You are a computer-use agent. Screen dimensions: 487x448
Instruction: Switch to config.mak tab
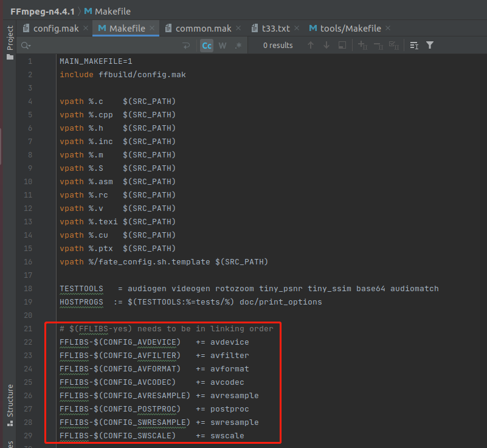(56, 29)
